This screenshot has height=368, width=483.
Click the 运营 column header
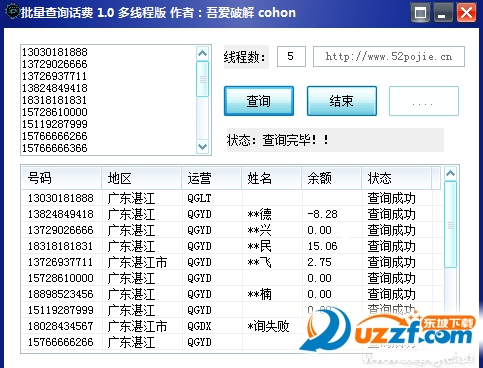point(212,178)
